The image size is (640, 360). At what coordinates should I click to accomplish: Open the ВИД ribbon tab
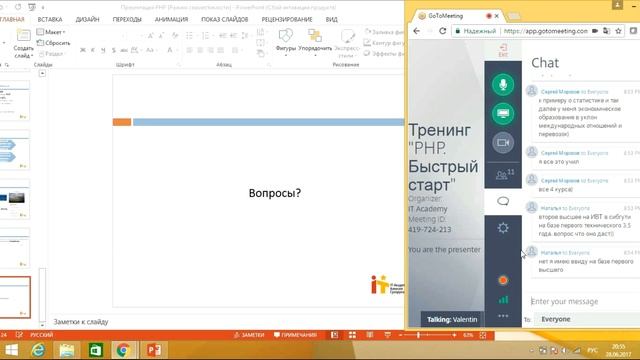coord(331,19)
